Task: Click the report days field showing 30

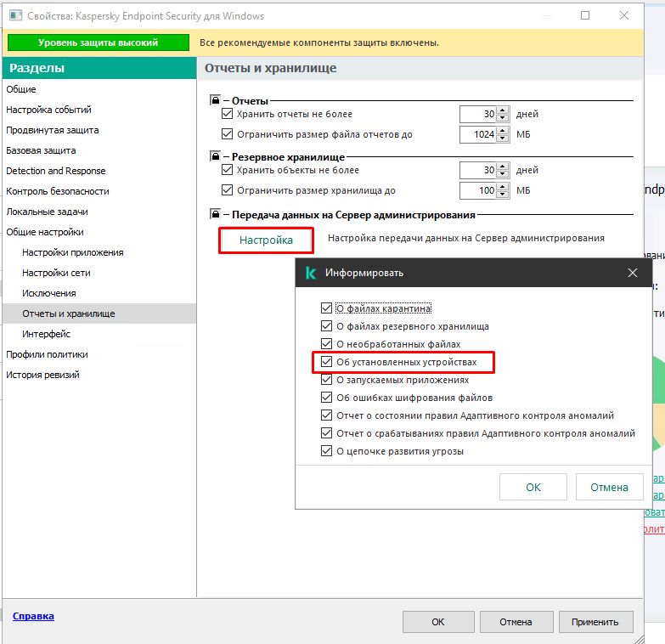Action: pyautogui.click(x=478, y=114)
